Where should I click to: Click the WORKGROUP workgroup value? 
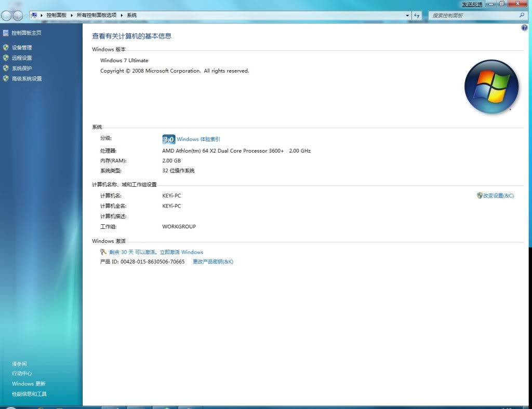[179, 227]
